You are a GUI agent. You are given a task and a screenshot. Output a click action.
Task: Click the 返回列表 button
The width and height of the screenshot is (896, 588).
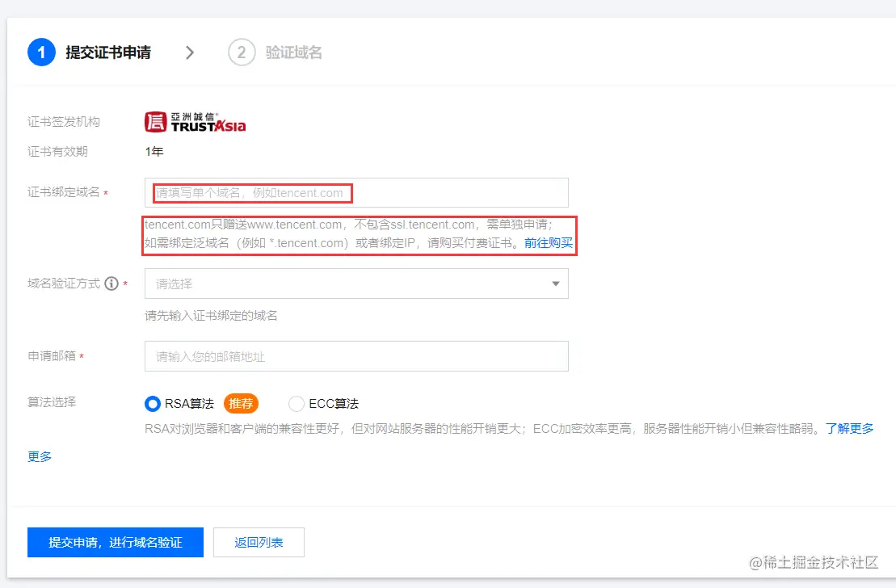(259, 542)
